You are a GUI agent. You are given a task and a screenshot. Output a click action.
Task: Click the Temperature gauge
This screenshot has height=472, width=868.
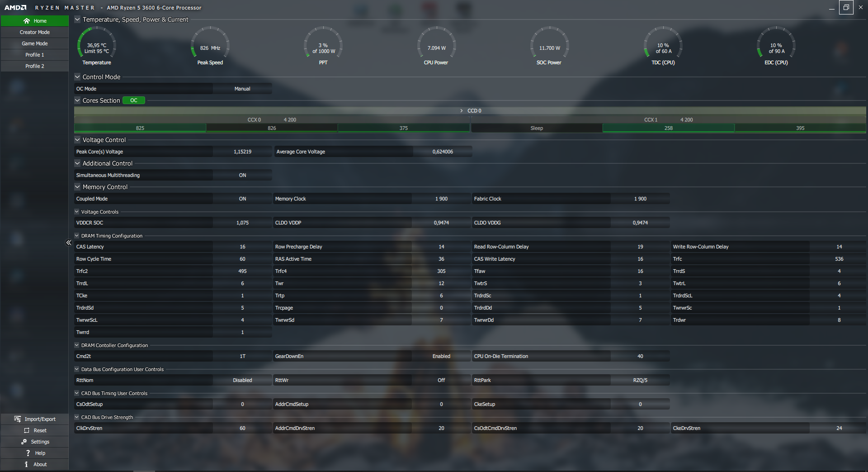(x=97, y=46)
